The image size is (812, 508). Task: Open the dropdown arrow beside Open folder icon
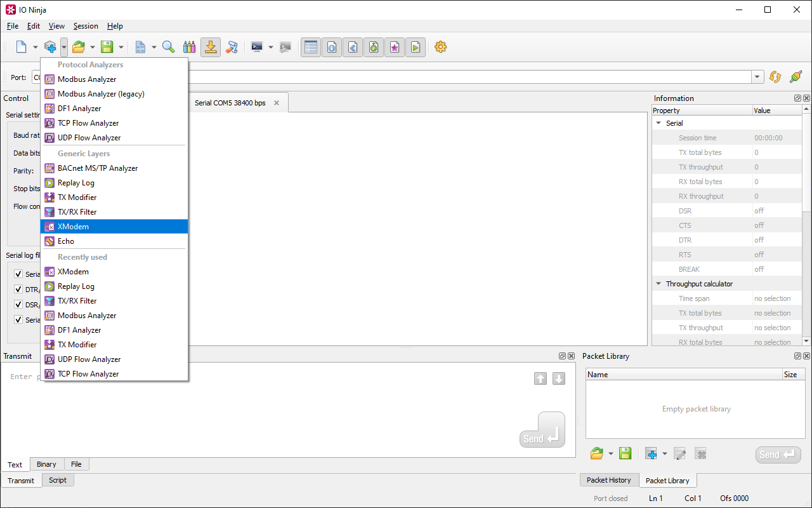[x=93, y=47]
